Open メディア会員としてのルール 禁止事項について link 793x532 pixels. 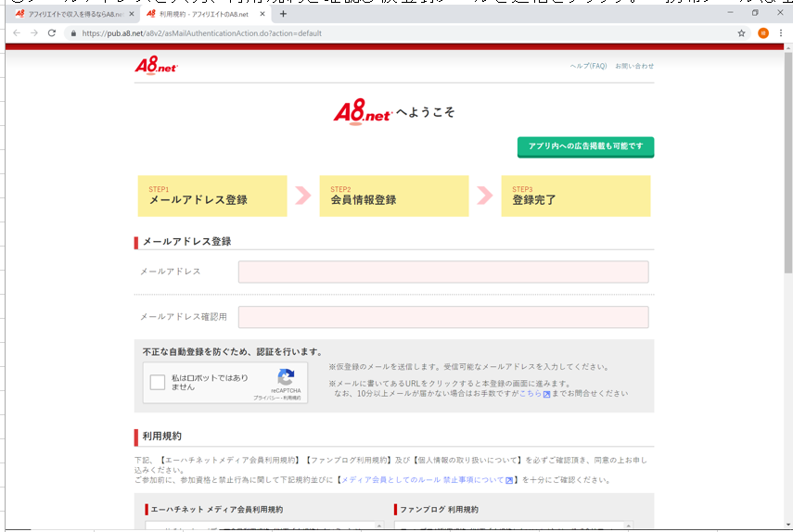[x=423, y=480]
